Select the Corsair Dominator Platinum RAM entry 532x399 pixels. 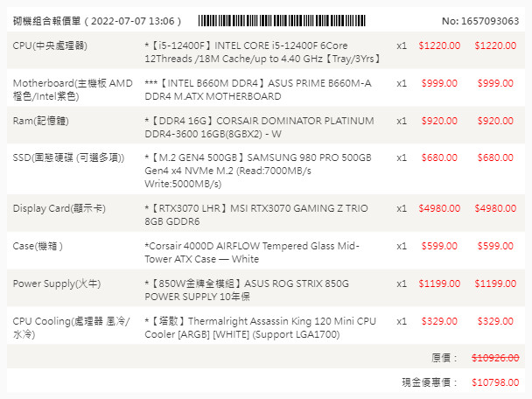253,127
